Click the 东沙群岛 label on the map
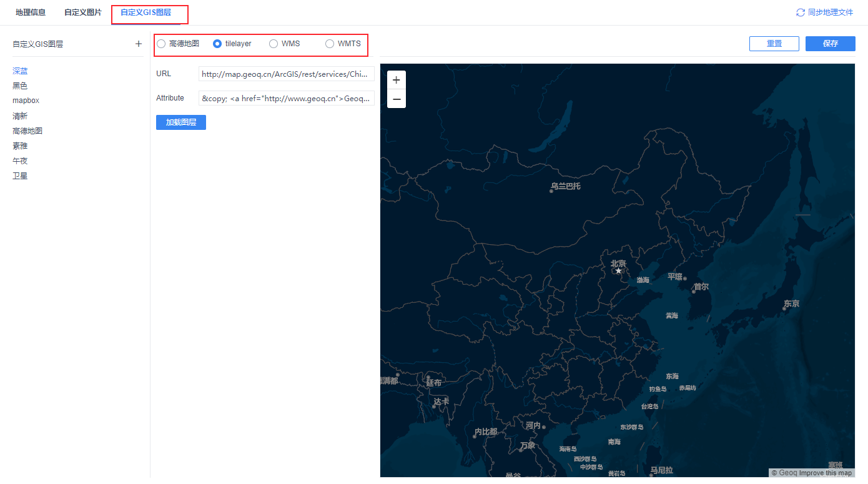Image resolution: width=868 pixels, height=484 pixels. point(631,427)
